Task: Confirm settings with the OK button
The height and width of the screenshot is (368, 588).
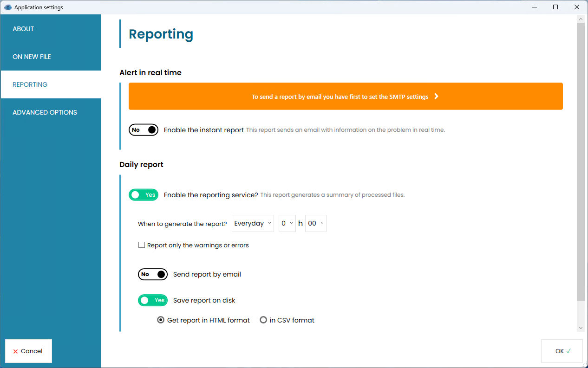Action: 562,351
